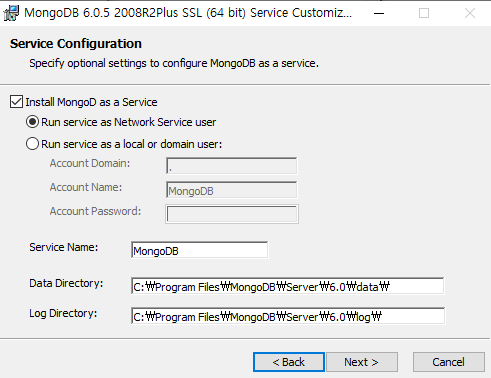Viewport: 491px width, 378px height.
Task: Click the Account Domain field
Action: [x=231, y=166]
